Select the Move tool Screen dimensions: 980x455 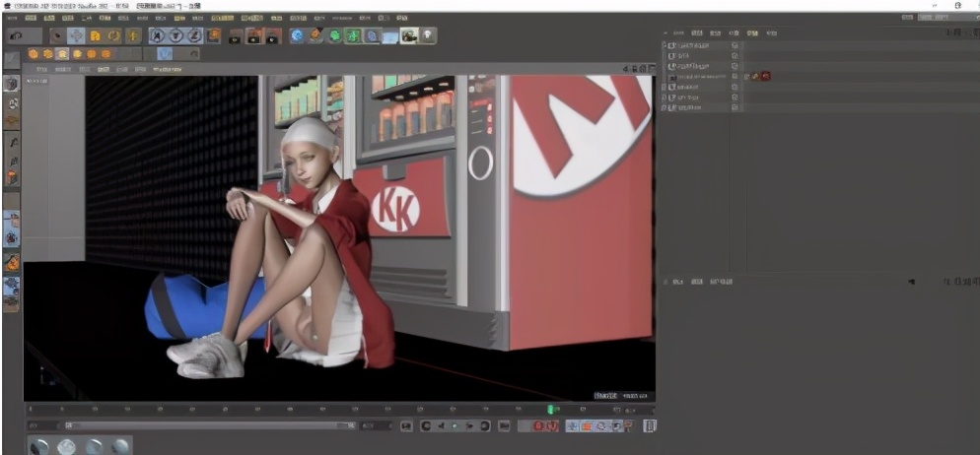click(75, 35)
